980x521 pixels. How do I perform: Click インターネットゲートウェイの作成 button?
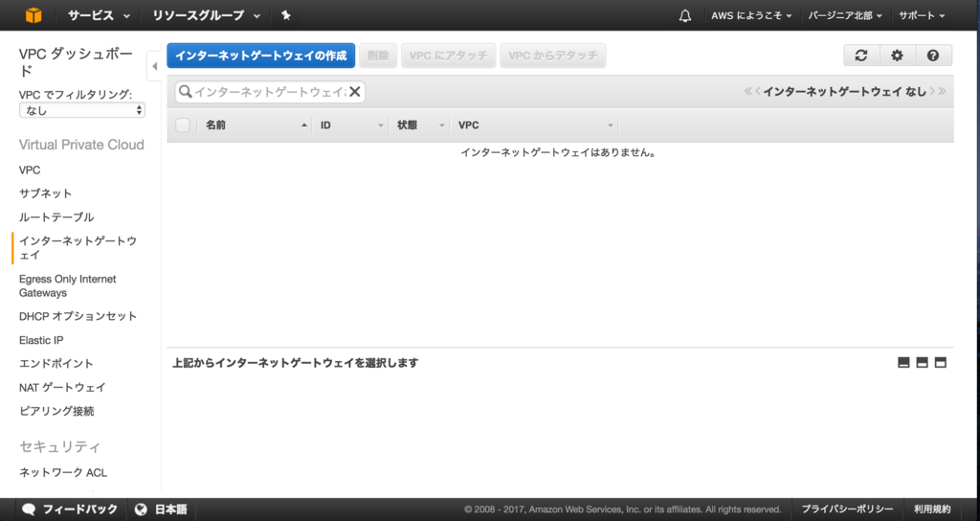coord(260,56)
